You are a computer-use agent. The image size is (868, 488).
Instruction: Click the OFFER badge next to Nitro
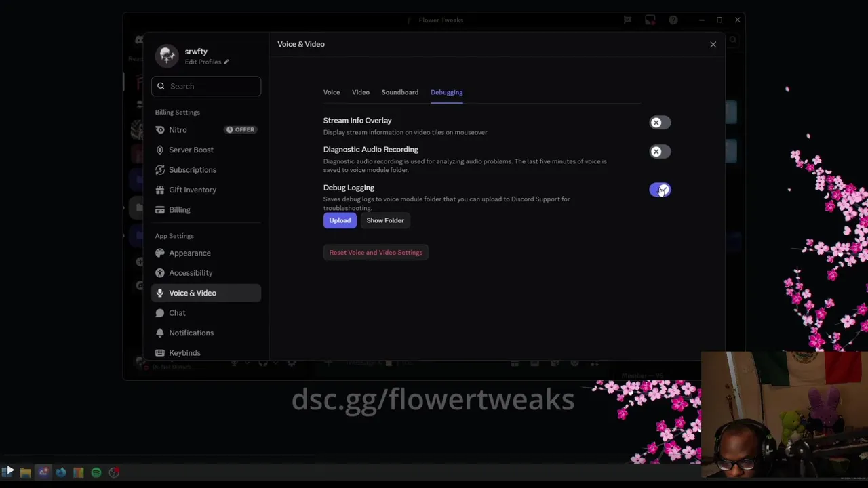click(240, 129)
